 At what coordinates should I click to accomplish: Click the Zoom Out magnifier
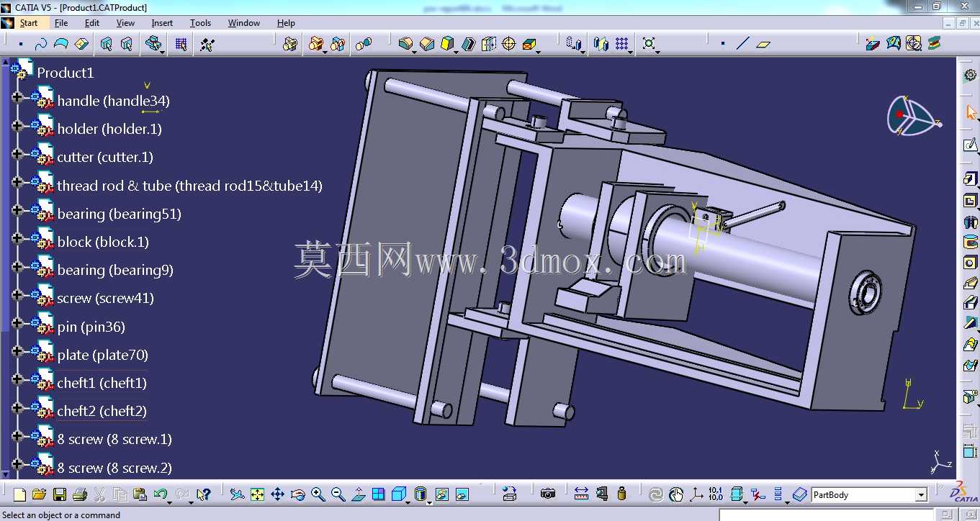click(338, 494)
